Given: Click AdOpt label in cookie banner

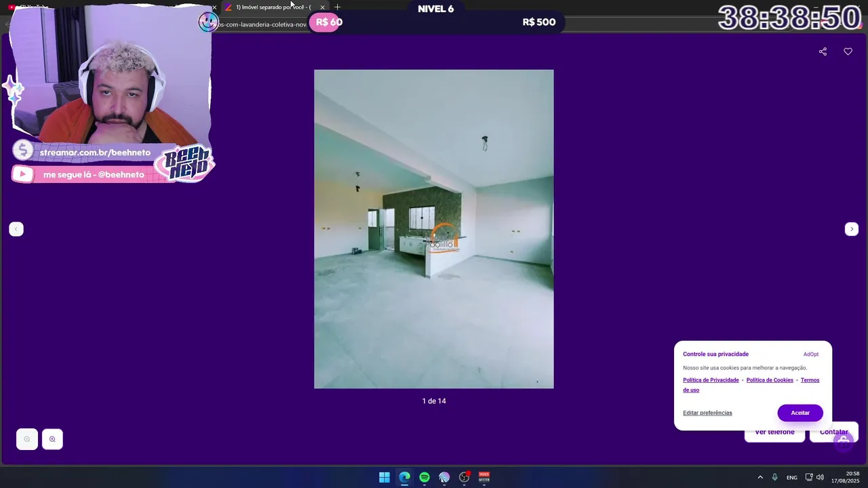Looking at the screenshot, I should (811, 354).
